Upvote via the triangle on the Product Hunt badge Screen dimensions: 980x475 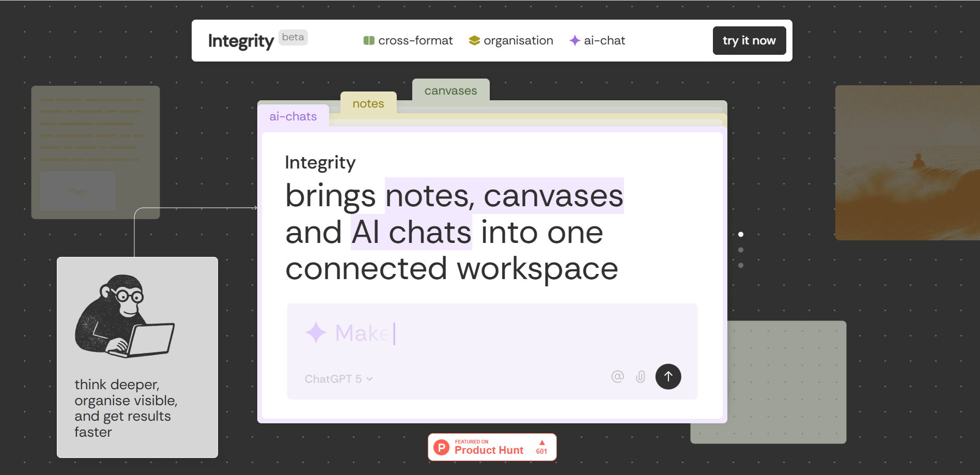tap(542, 442)
